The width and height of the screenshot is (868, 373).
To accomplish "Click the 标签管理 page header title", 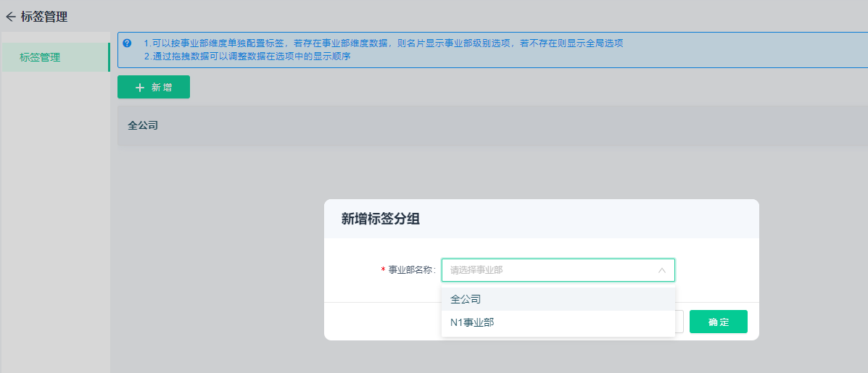I will tap(44, 17).
